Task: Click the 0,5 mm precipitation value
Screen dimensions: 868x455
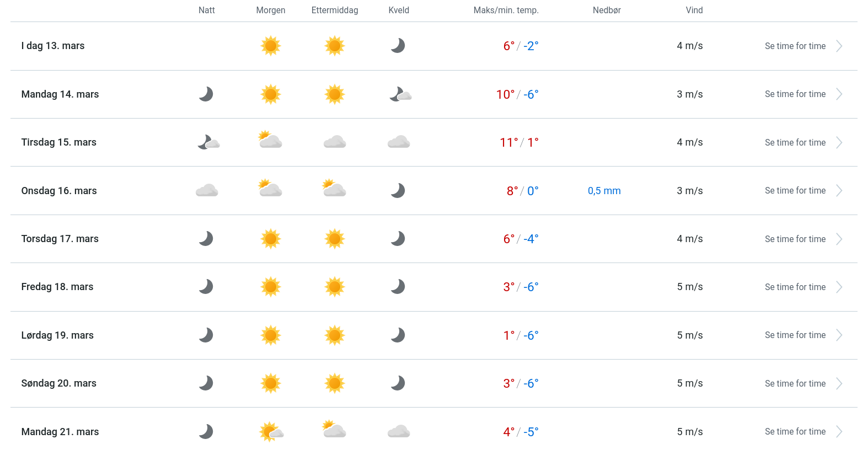Action: point(604,191)
